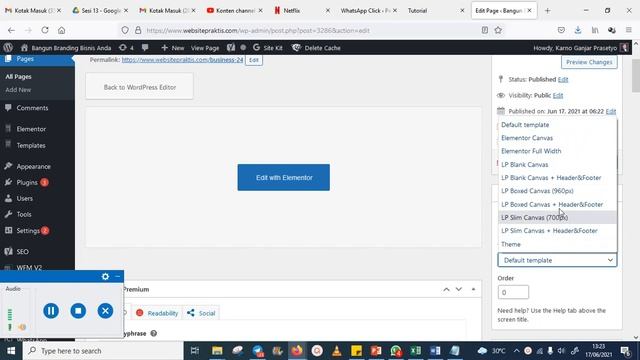Click the updates counter showing 4
Viewport: 640px width, 360px height.
[126, 48]
